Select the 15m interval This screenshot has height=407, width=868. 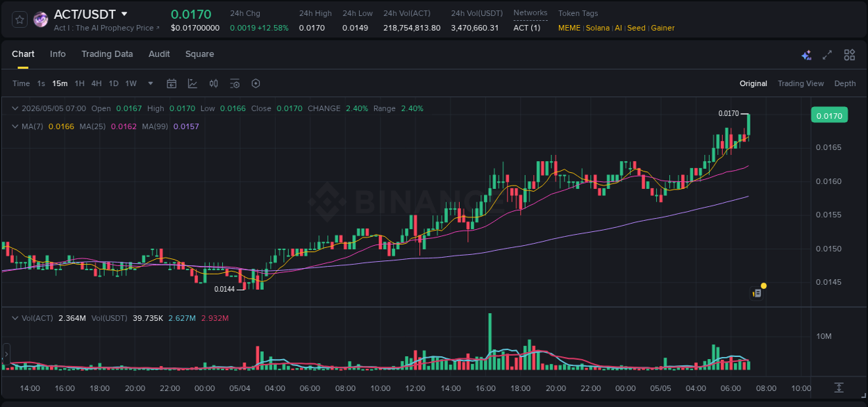coord(60,83)
